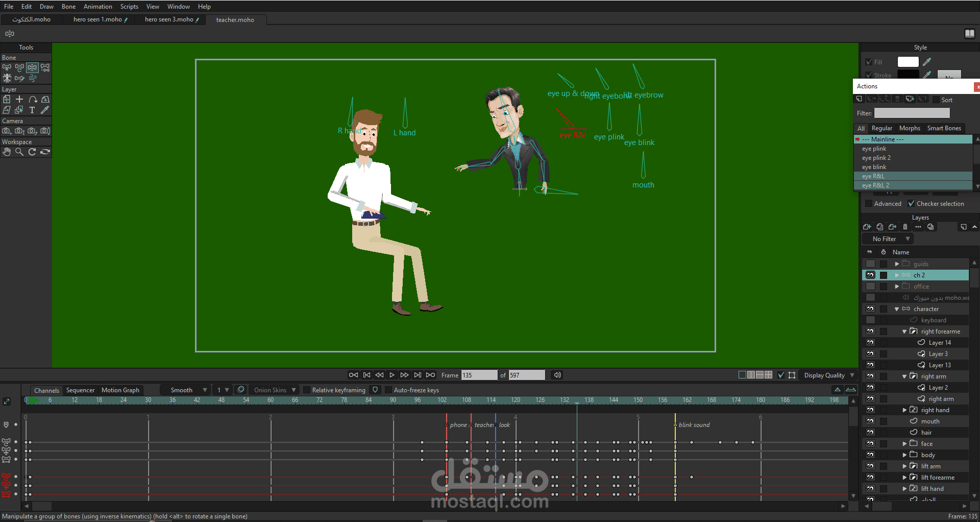Click the eyedropper next to Fill
Screen dimensions: 980x522
coord(927,62)
